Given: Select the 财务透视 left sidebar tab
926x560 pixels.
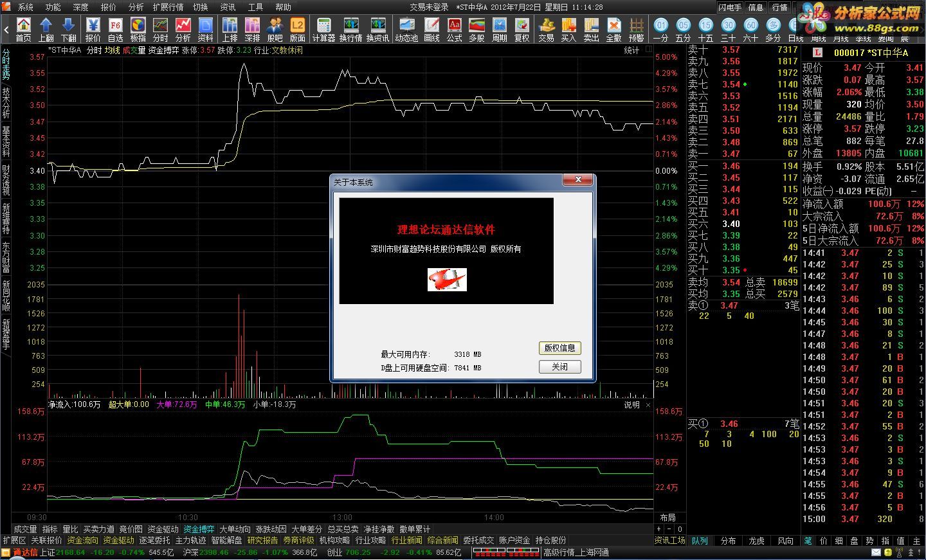Looking at the screenshot, I should point(6,181).
